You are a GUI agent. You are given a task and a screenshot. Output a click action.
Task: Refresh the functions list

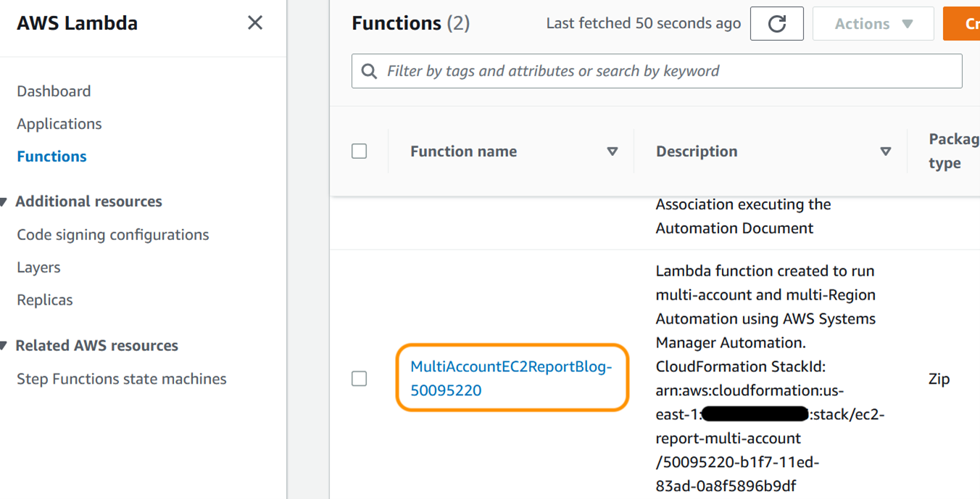pos(776,23)
